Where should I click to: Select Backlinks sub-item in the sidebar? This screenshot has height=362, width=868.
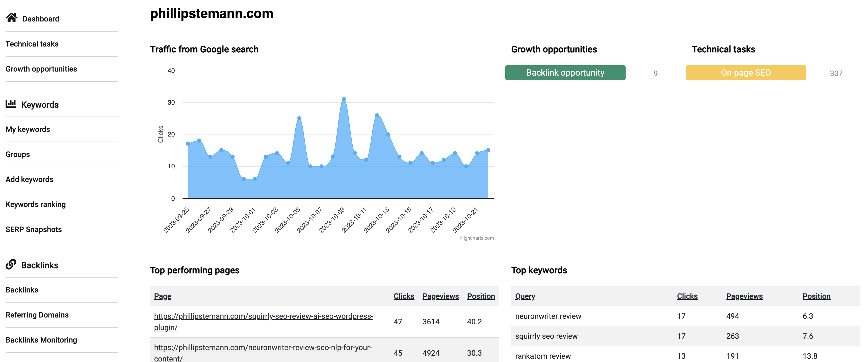tap(22, 290)
